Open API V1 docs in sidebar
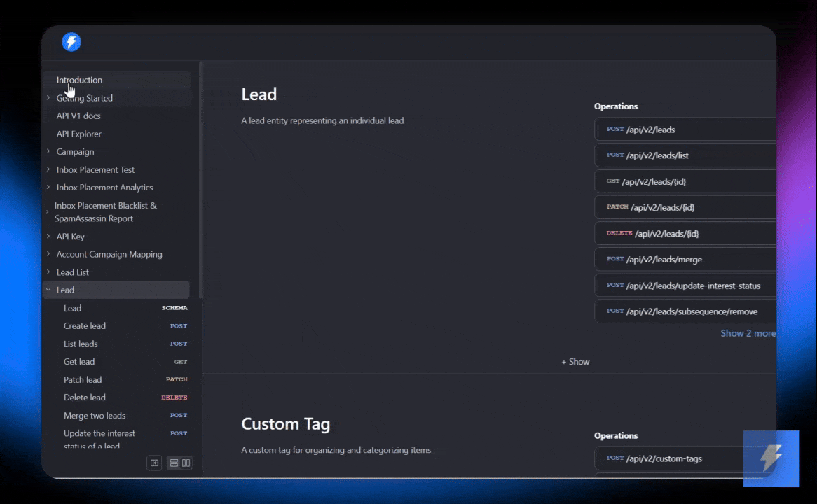Image resolution: width=817 pixels, height=504 pixels. [x=78, y=116]
